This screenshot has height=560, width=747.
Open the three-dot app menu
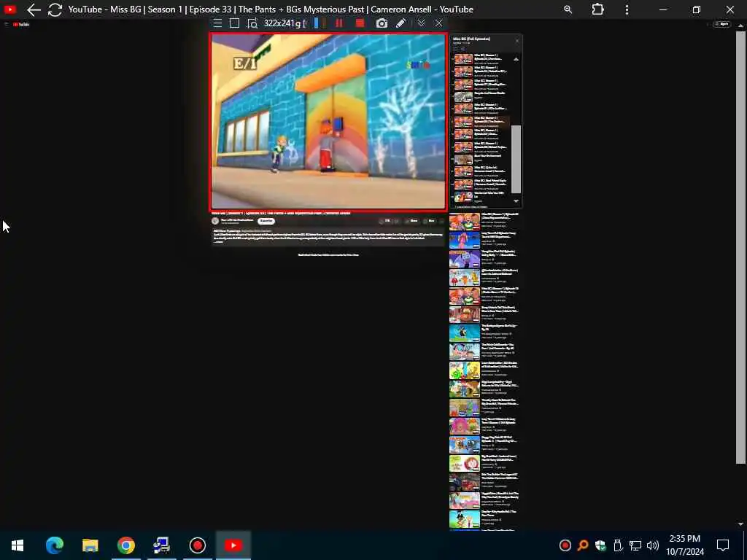point(627,9)
